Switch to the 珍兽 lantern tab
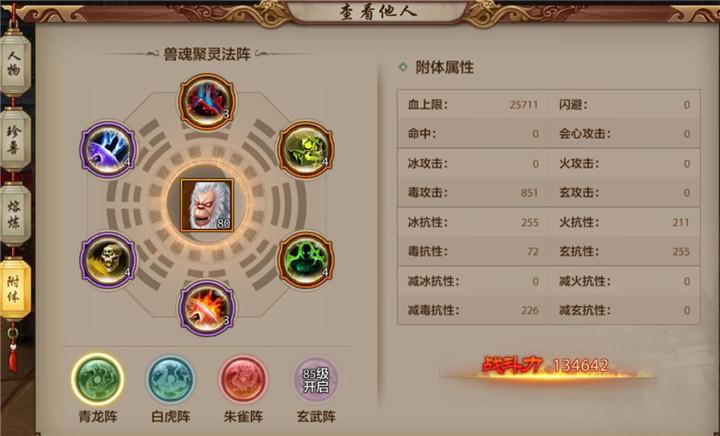The width and height of the screenshot is (720, 436). point(15,139)
